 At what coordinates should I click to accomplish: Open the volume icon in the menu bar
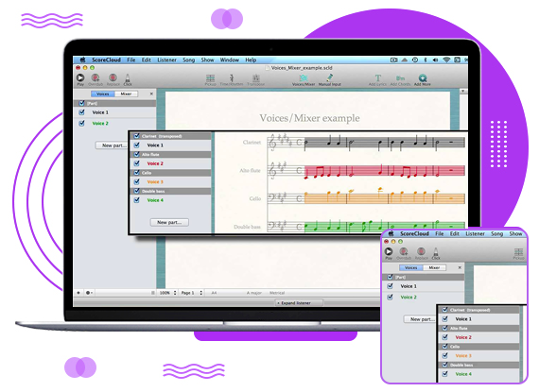pos(435,60)
